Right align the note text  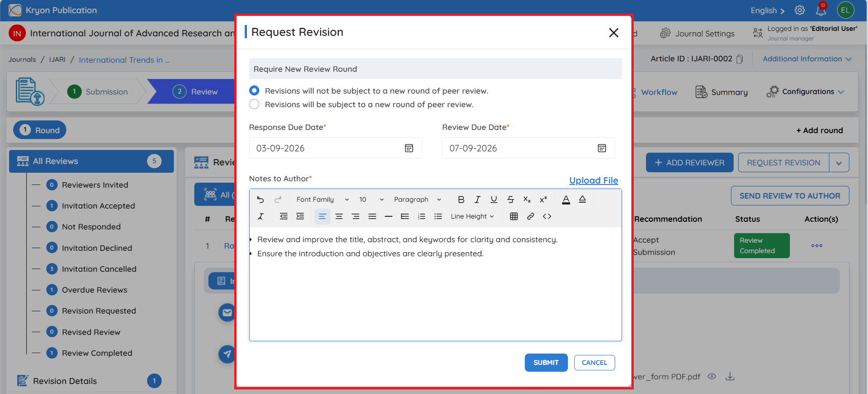[355, 216]
